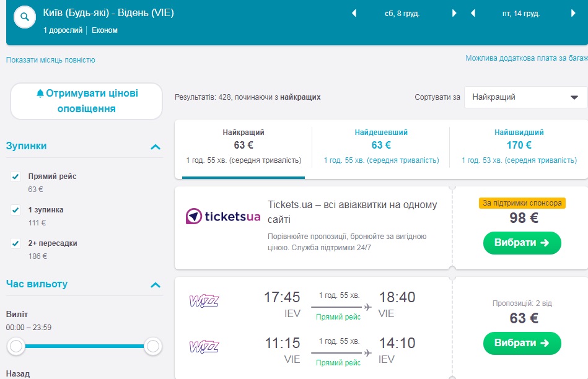Open the Сортувати за dropdown
588x379 pixels.
[x=525, y=97]
